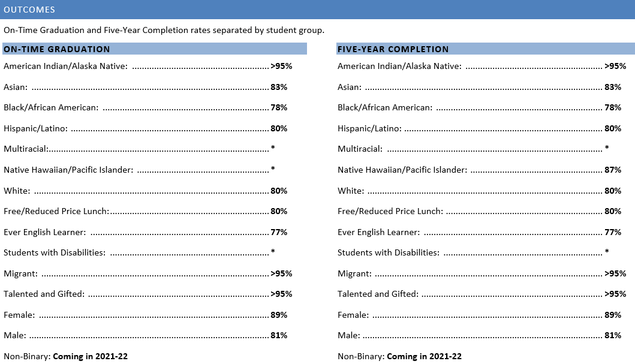
Task: Click 'Coming in 2021-22' under Five-Year Completion
Action: pyautogui.click(x=424, y=356)
